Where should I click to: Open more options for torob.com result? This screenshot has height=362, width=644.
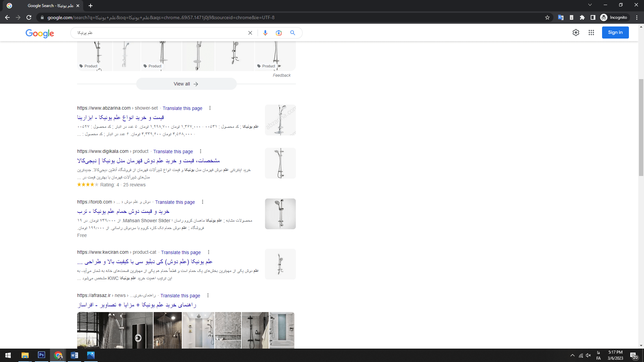point(203,202)
